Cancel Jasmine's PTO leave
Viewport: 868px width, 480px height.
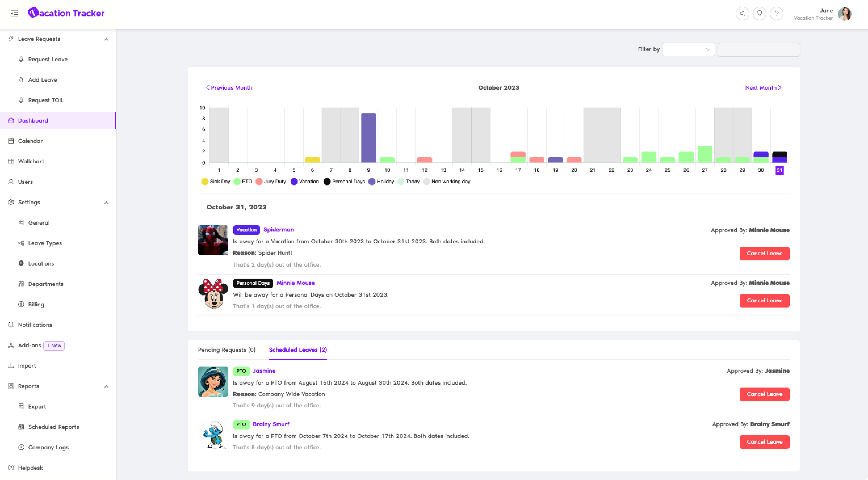(764, 394)
